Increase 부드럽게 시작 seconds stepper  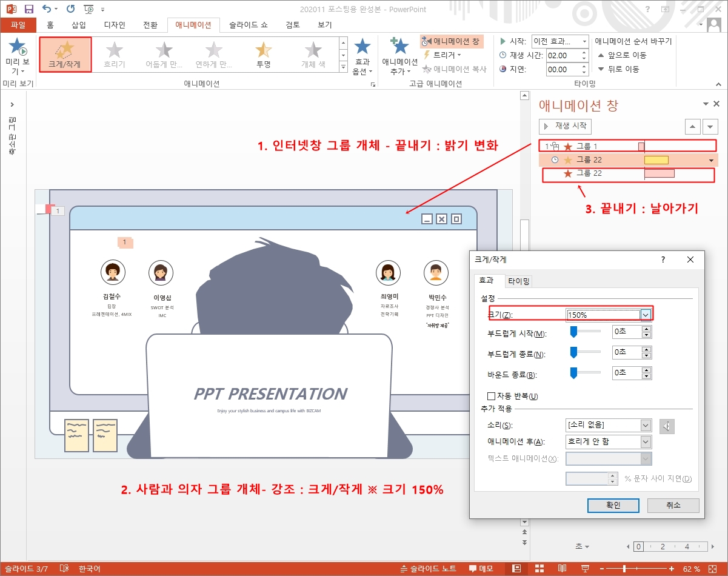[647, 329]
